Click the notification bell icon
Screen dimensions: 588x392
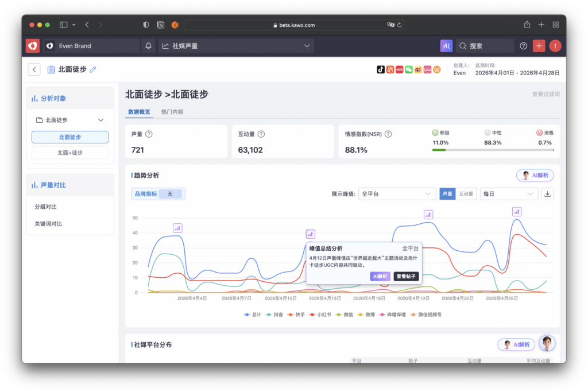point(149,46)
